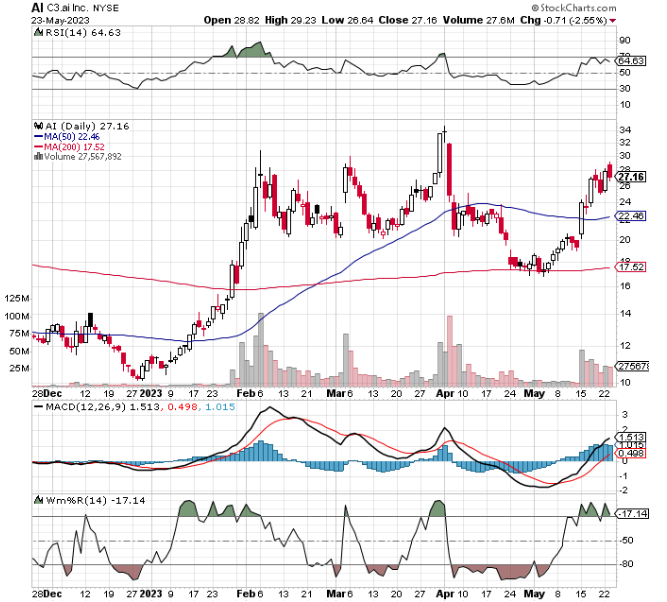
Task: Click the candlestick icon beside AI (Daily)
Action: 39,126
